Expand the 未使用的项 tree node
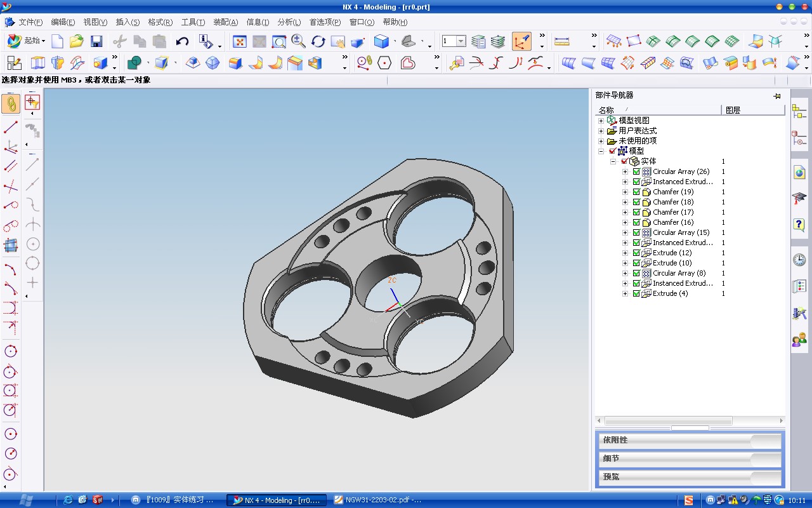Screen dimensions: 812x508 click(x=601, y=141)
